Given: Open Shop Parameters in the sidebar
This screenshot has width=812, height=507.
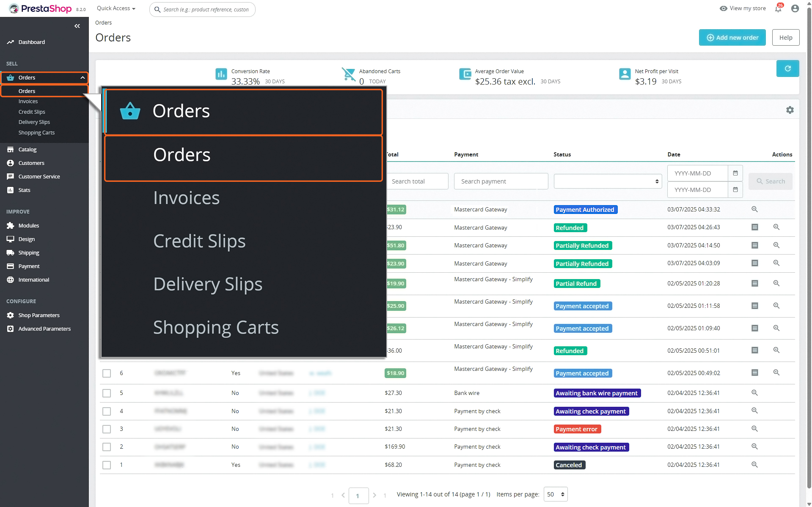Looking at the screenshot, I should [x=39, y=315].
